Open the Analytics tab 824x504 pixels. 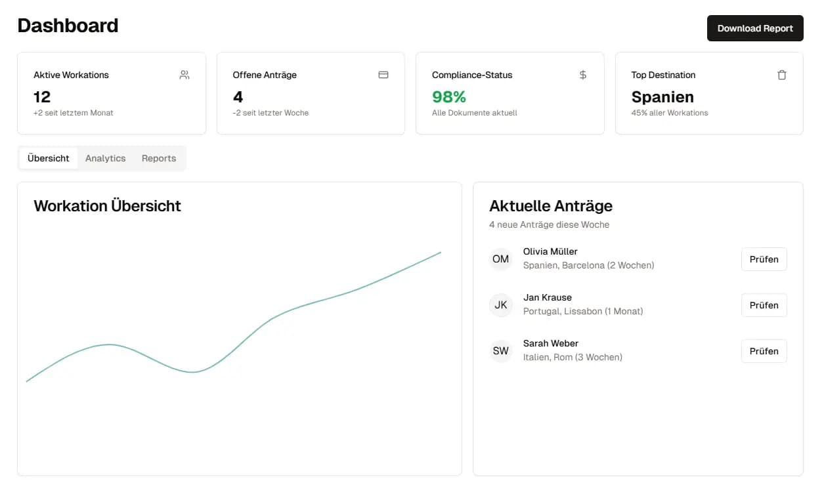105,158
